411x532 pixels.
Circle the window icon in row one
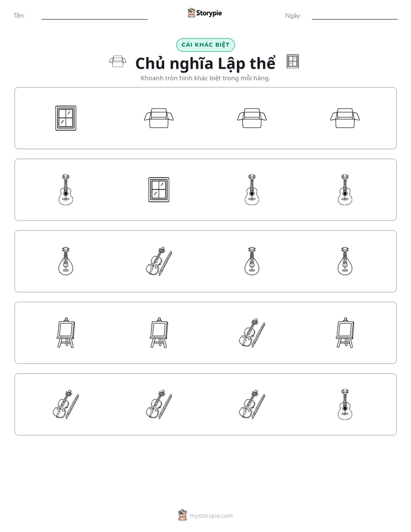point(66,118)
